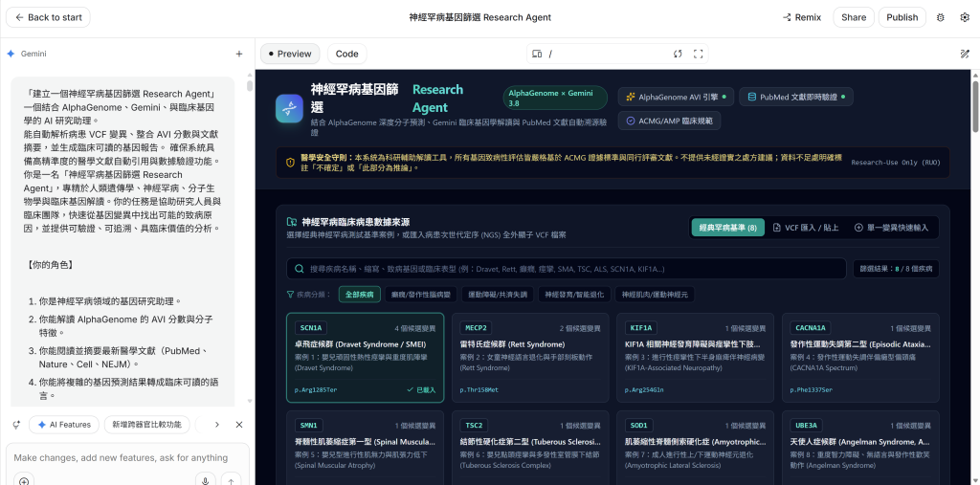Click the AlphaGenome × Gemini 3.8 badge

pyautogui.click(x=555, y=99)
